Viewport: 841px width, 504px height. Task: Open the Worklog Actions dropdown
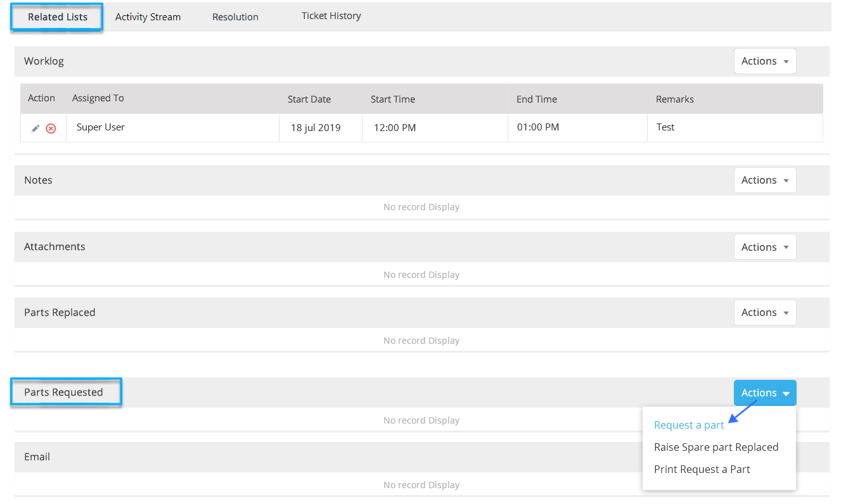pyautogui.click(x=765, y=61)
